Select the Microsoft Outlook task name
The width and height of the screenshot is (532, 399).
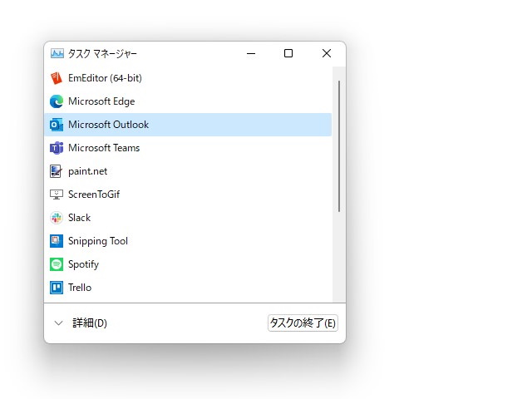pos(108,125)
